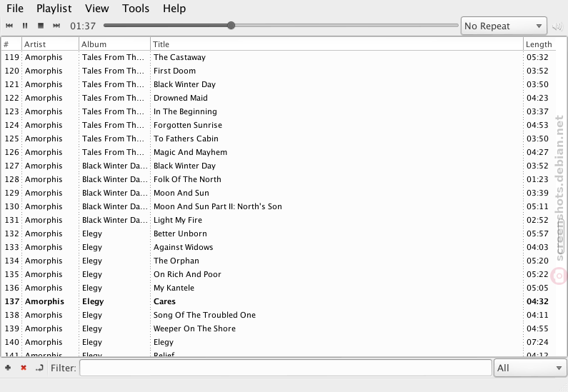Select the track First Doom

pos(278,71)
